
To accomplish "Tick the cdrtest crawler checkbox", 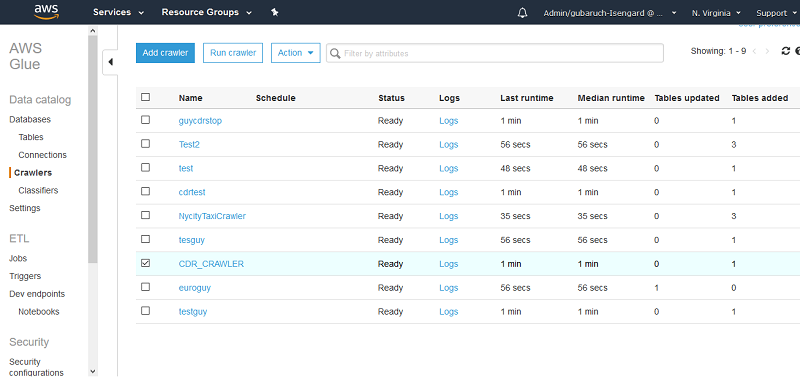I will click(145, 191).
